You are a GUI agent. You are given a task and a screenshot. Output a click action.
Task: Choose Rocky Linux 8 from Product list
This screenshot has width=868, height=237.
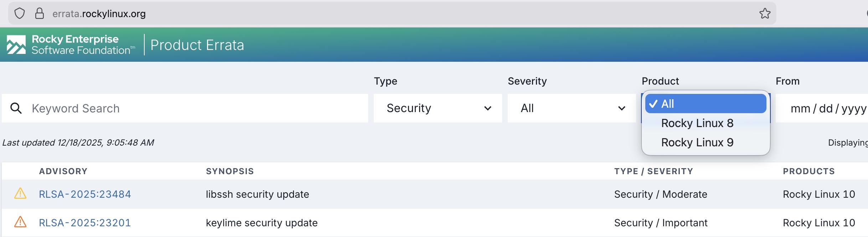[697, 123]
